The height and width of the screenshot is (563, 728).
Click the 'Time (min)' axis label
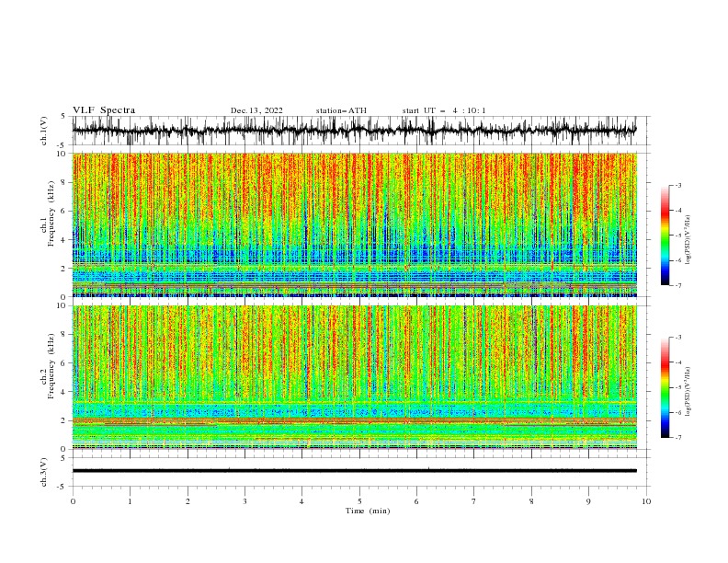point(368,511)
